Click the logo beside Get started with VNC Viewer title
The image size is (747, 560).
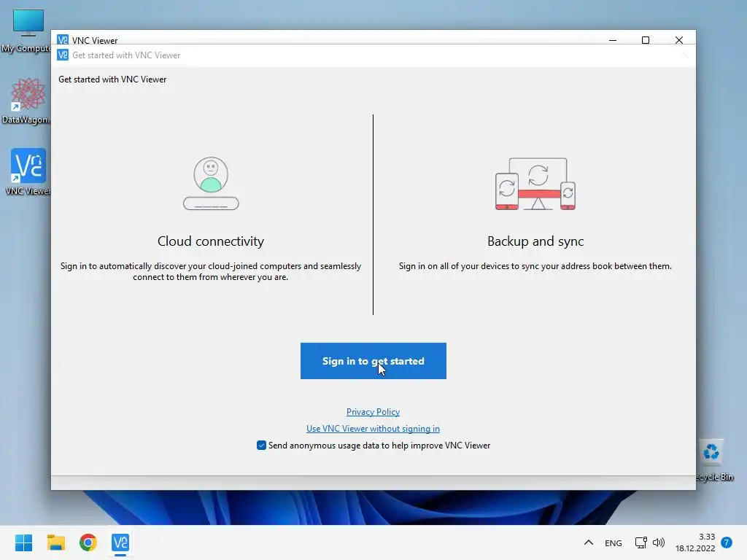tap(63, 55)
